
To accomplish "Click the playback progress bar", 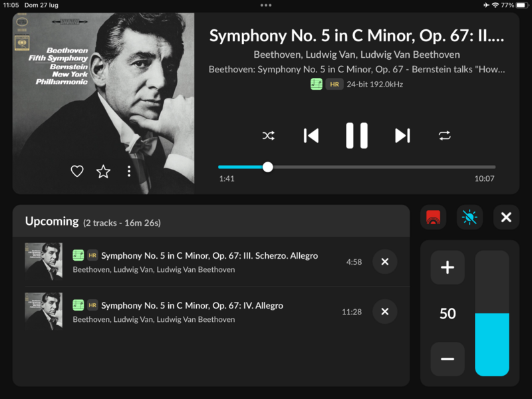I will 356,167.
